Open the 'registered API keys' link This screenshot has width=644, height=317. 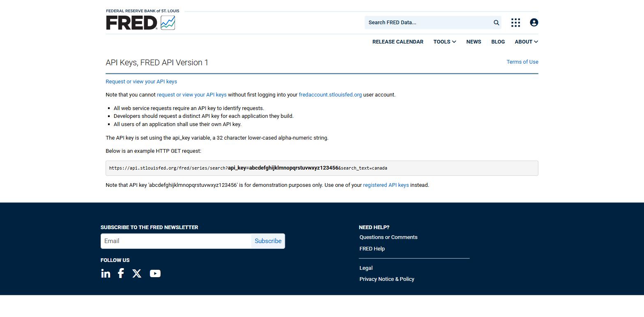point(386,185)
